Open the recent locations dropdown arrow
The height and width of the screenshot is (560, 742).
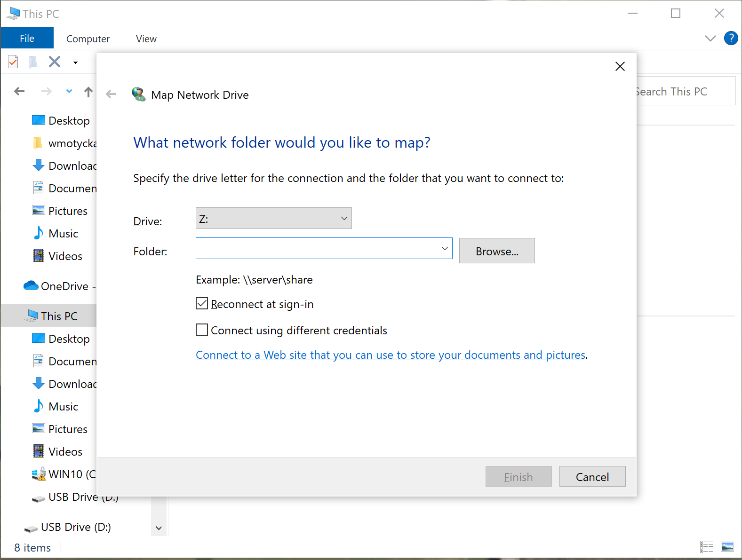(x=69, y=91)
